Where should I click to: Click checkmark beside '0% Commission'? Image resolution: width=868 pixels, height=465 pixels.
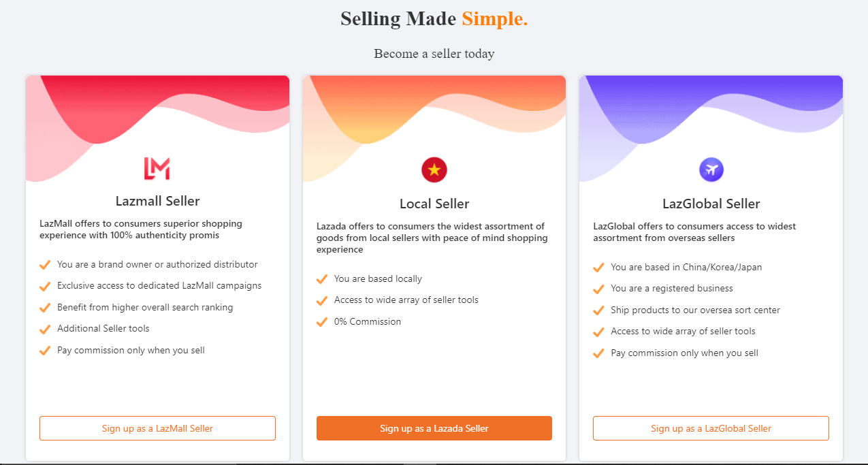(x=321, y=321)
